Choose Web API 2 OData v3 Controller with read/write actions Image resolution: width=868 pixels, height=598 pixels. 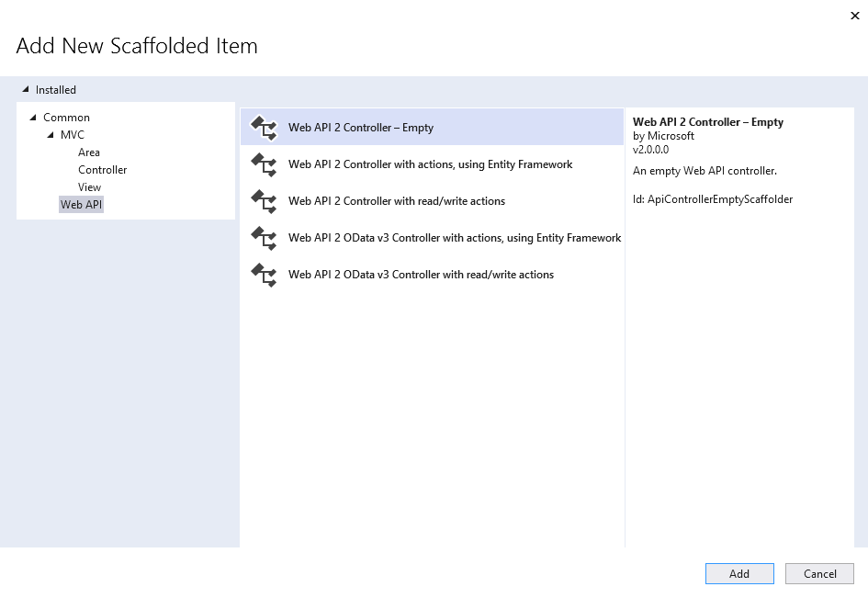tap(421, 275)
